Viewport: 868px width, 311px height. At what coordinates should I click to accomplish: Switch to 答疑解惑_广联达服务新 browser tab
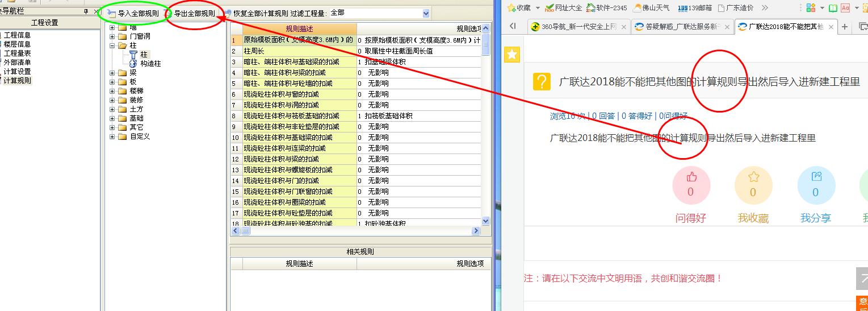tap(682, 27)
